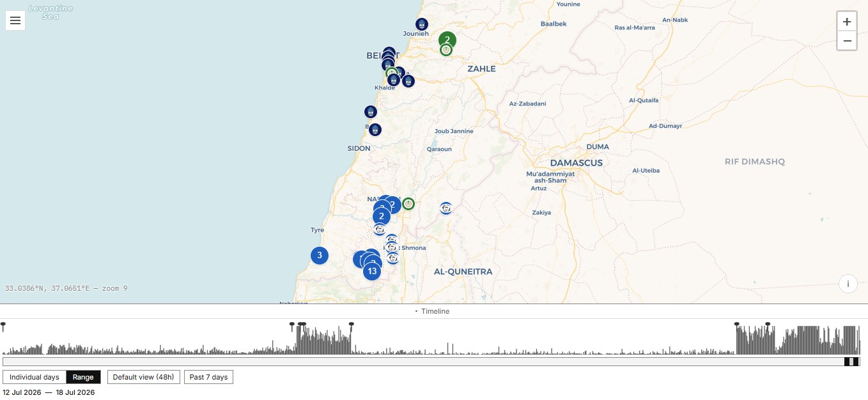The width and height of the screenshot is (868, 400).
Task: Select Range mode
Action: coord(83,377)
